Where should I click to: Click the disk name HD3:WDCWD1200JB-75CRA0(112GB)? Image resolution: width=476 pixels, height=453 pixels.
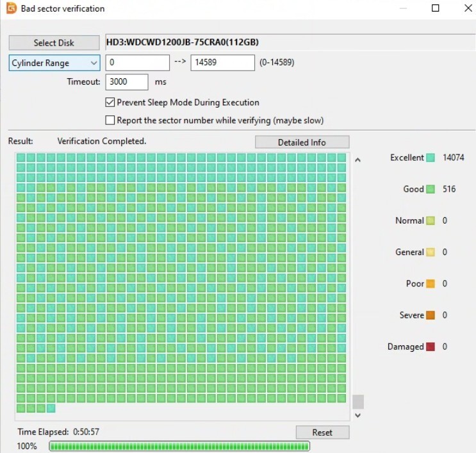pos(183,42)
